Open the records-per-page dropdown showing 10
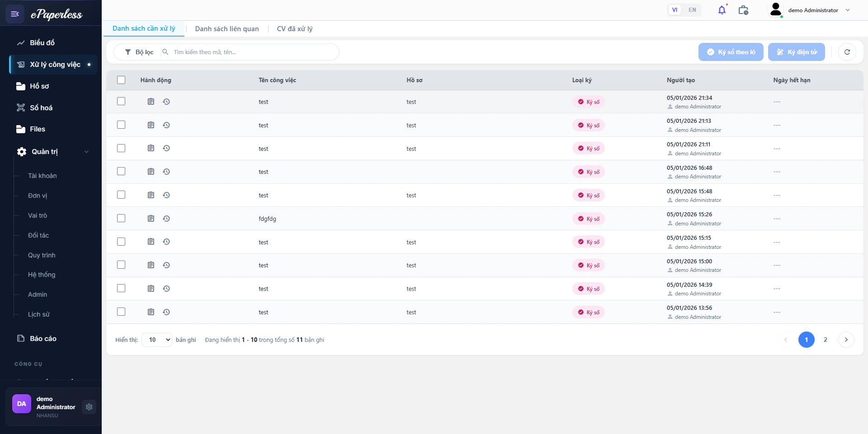Image resolution: width=868 pixels, height=434 pixels. [x=157, y=340]
